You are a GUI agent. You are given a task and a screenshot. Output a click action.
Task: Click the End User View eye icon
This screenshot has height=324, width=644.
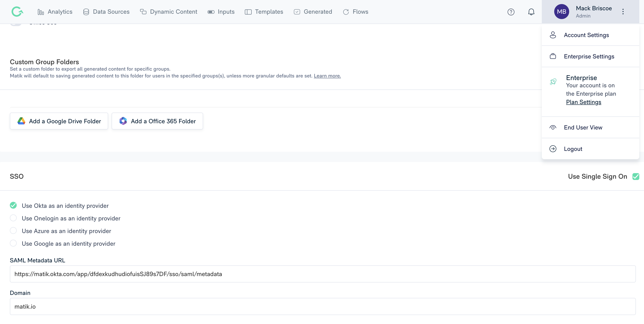553,128
